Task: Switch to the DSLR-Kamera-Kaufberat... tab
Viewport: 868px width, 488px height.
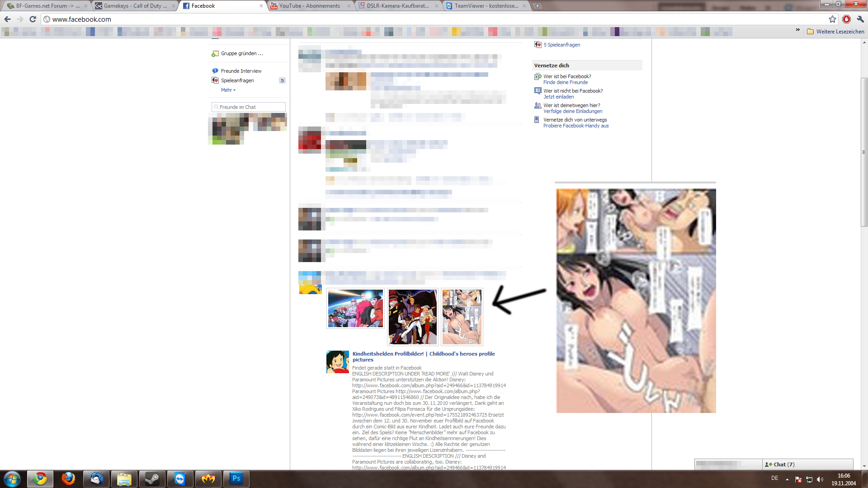Action: coord(397,6)
